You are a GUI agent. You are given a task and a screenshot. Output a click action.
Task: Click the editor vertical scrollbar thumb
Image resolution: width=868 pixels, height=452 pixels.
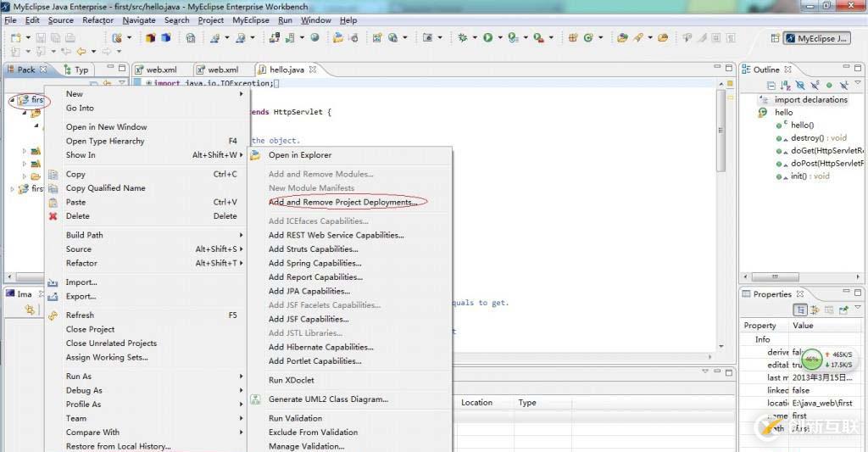pos(721,130)
